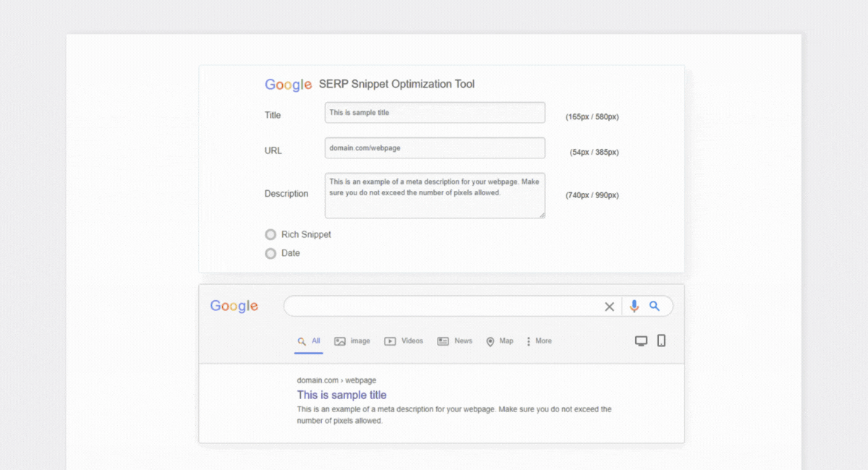Open the image results tab

pos(352,341)
